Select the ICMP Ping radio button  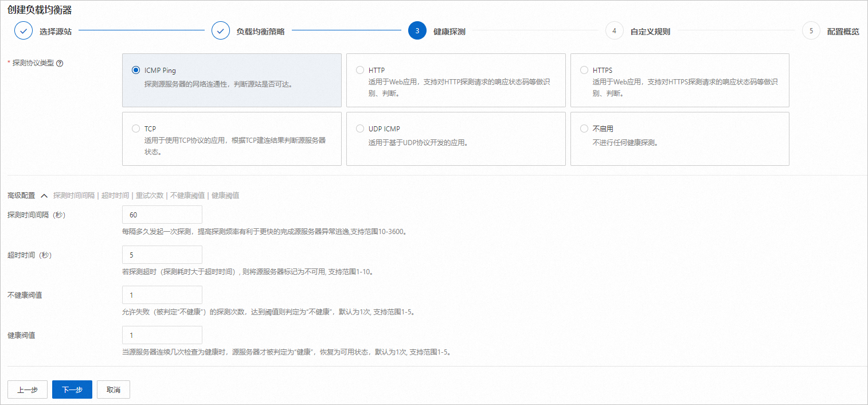click(136, 70)
